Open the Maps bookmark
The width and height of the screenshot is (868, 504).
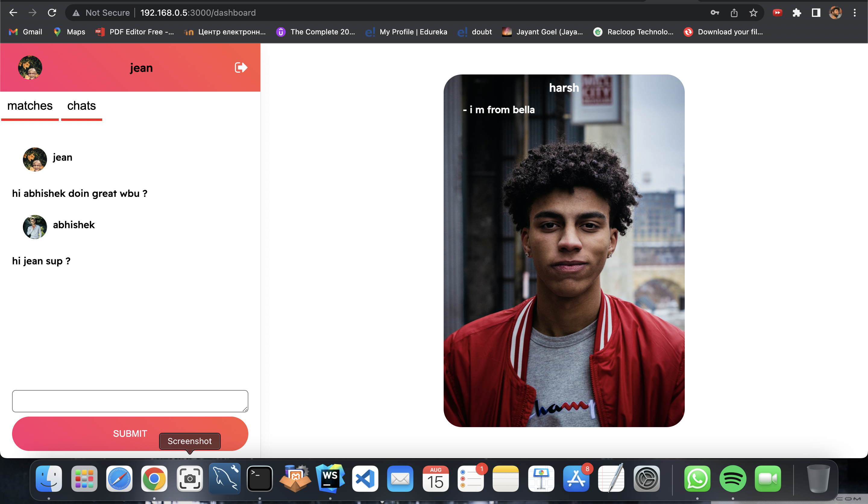(69, 32)
